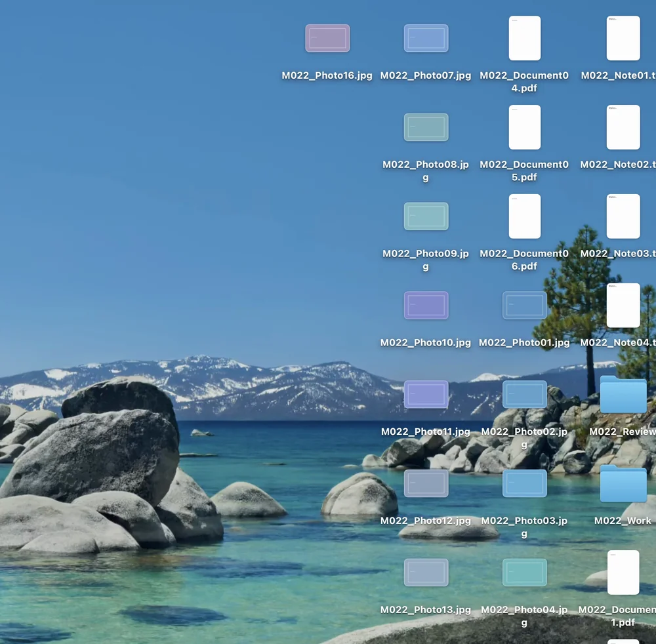Select the M022_Work folder icon
Screen dimensions: 656x644
[x=623, y=483]
